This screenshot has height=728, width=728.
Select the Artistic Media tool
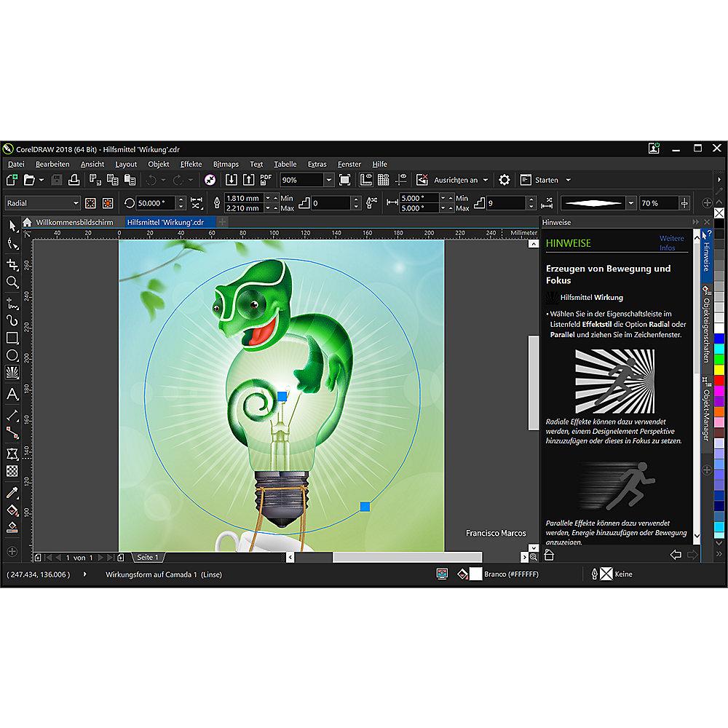(12, 320)
